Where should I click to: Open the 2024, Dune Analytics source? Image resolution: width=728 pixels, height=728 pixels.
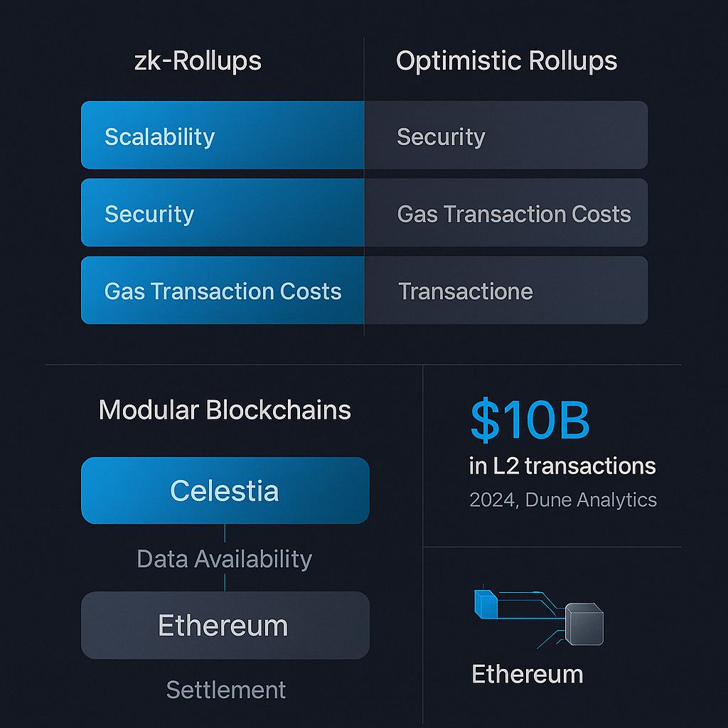(x=563, y=500)
